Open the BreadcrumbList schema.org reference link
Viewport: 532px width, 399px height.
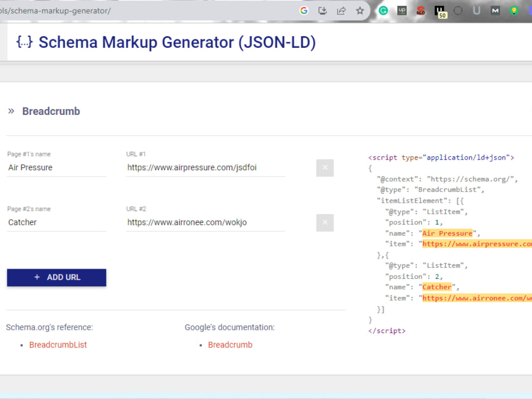coord(58,345)
